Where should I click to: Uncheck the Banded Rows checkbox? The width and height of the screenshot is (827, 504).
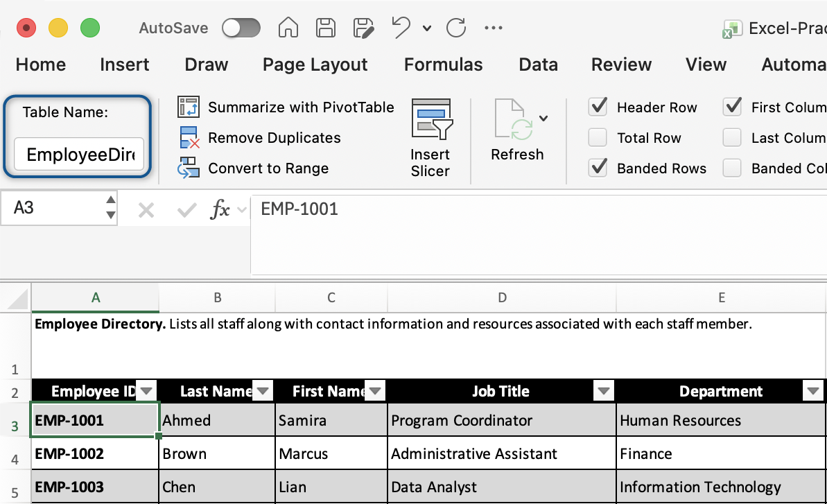point(598,168)
